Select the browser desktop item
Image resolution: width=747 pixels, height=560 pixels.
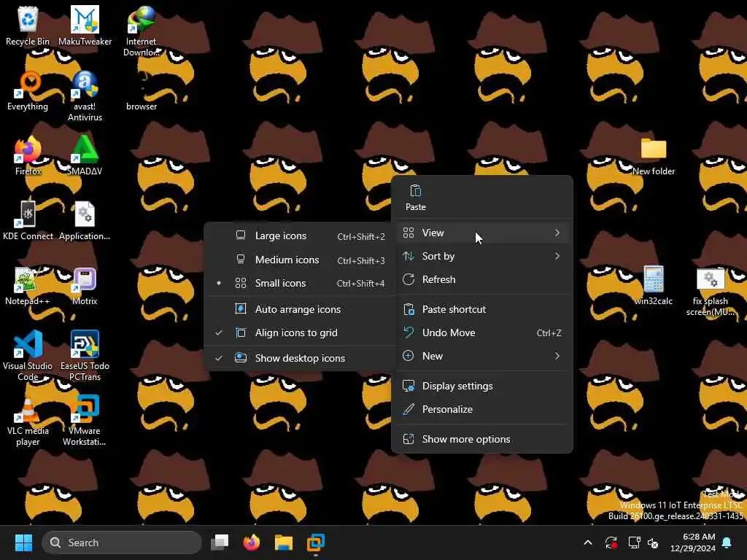(142, 91)
